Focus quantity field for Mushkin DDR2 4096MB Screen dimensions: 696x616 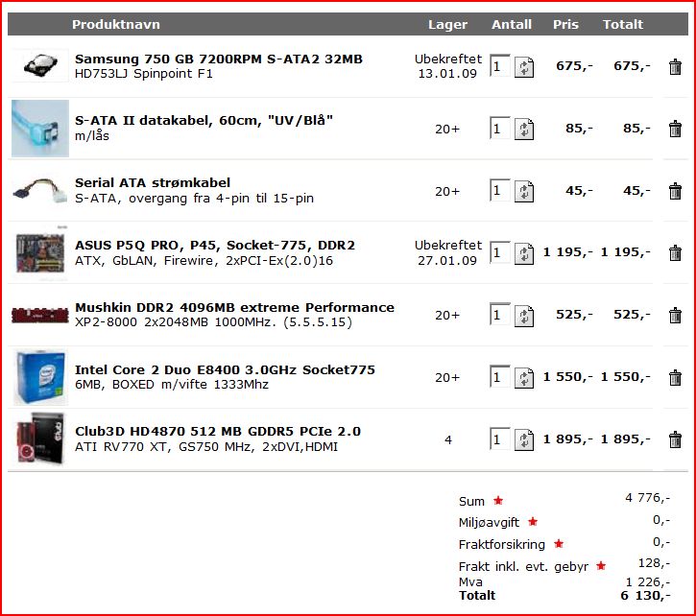click(500, 314)
